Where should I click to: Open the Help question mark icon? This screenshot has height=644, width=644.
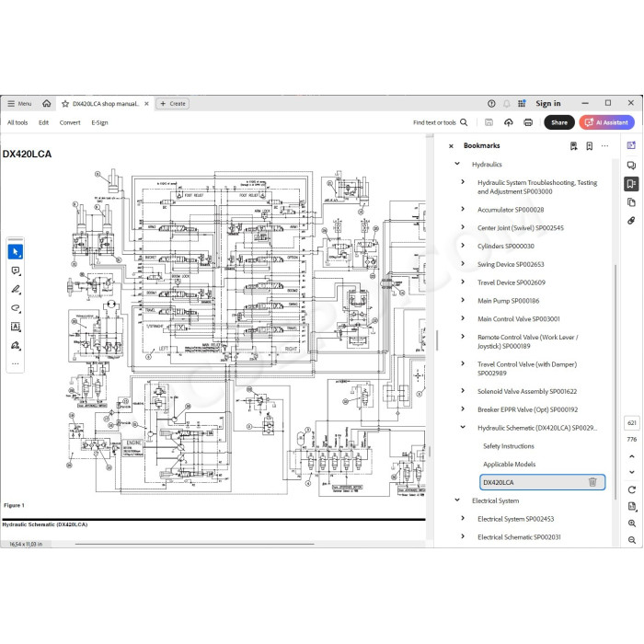(x=491, y=103)
